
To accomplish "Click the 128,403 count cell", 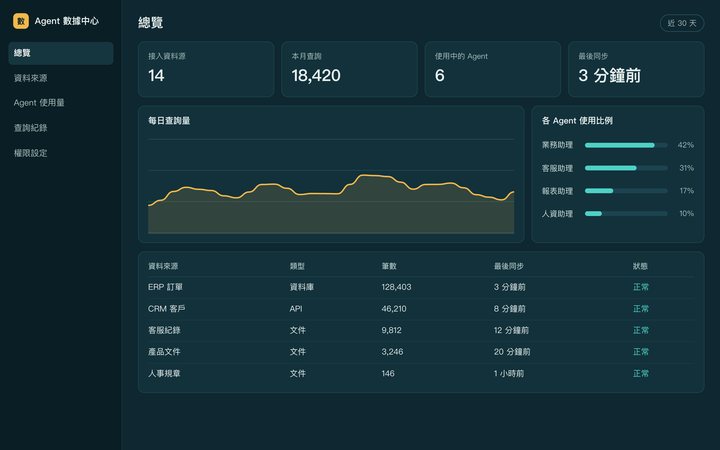I will pyautogui.click(x=396, y=287).
